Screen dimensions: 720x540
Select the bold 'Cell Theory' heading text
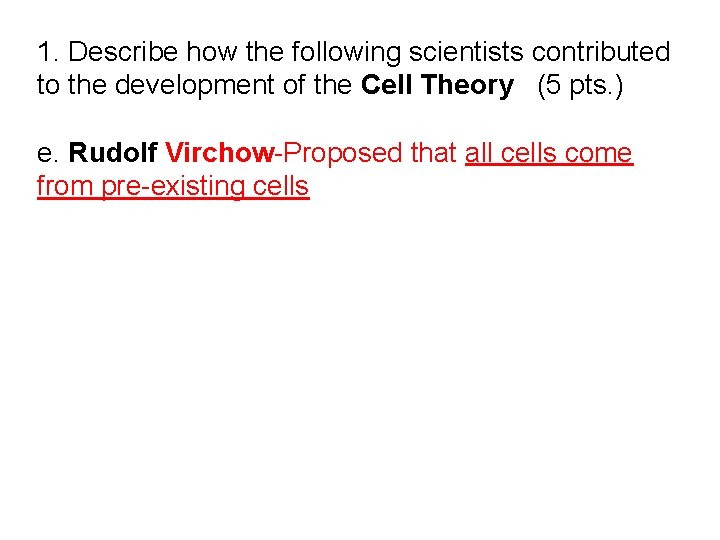point(437,85)
